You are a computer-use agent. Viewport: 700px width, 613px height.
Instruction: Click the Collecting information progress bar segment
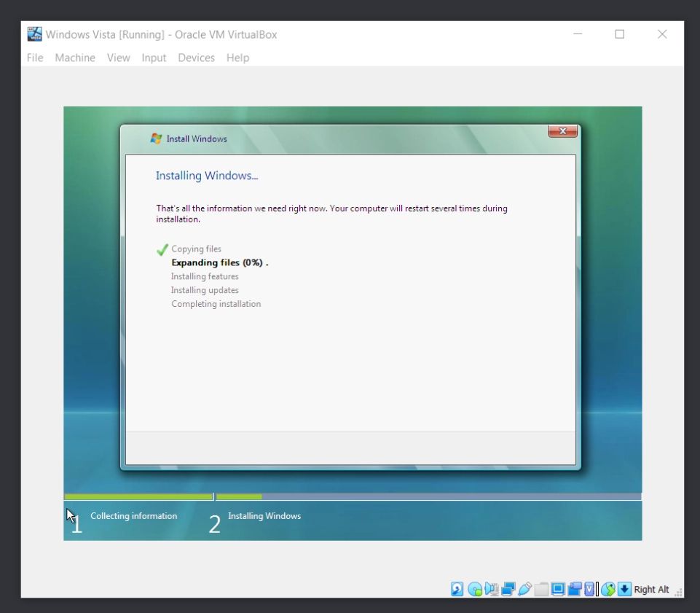[138, 496]
